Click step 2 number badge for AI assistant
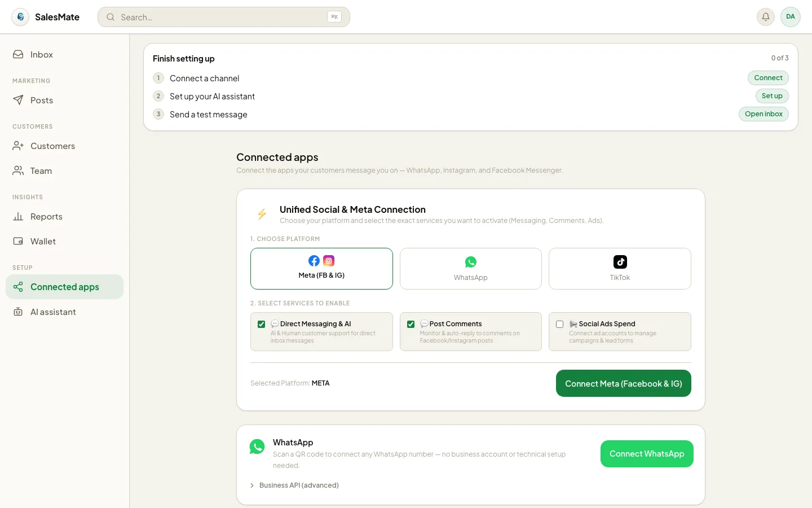The height and width of the screenshot is (508, 812). coord(158,96)
